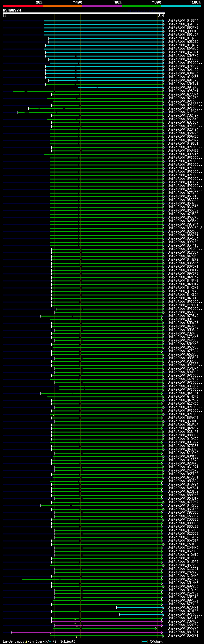The width and height of the screenshot is (204, 644).
Task: Select hit label UniRef100_C1EAN9
Action: [183, 112]
